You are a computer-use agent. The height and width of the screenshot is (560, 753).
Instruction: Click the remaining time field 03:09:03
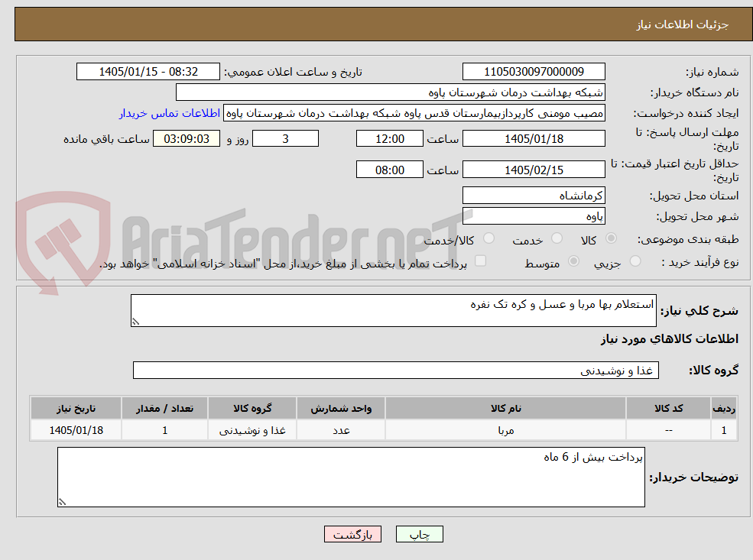click(187, 139)
